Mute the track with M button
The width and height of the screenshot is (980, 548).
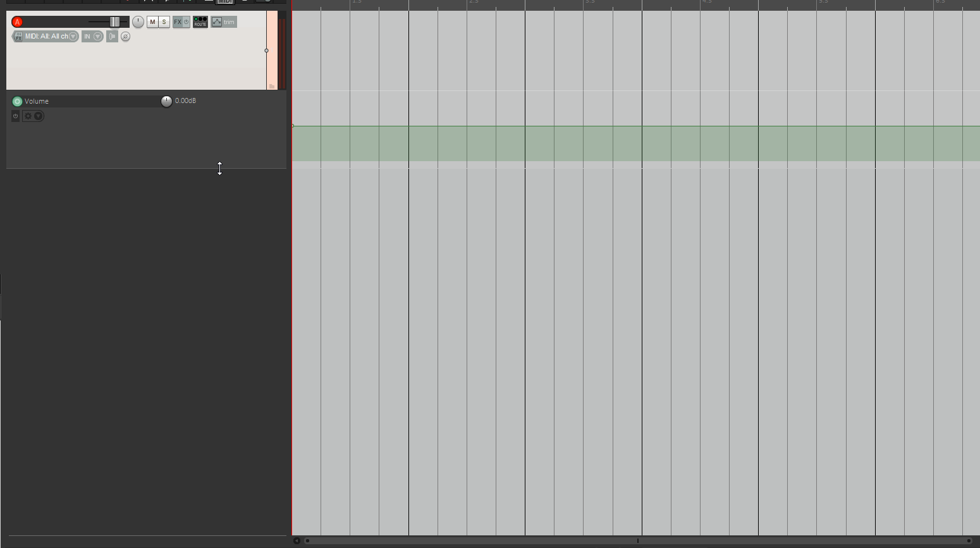[152, 22]
